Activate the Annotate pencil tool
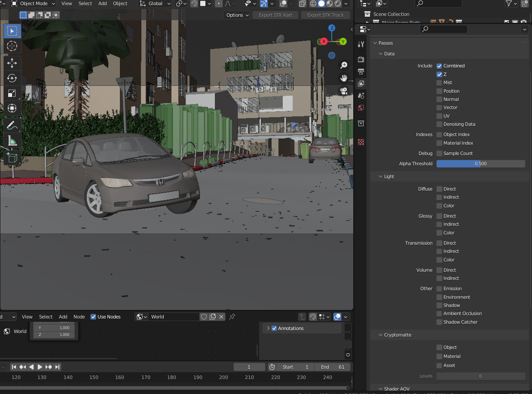The width and height of the screenshot is (532, 394). pos(12,126)
